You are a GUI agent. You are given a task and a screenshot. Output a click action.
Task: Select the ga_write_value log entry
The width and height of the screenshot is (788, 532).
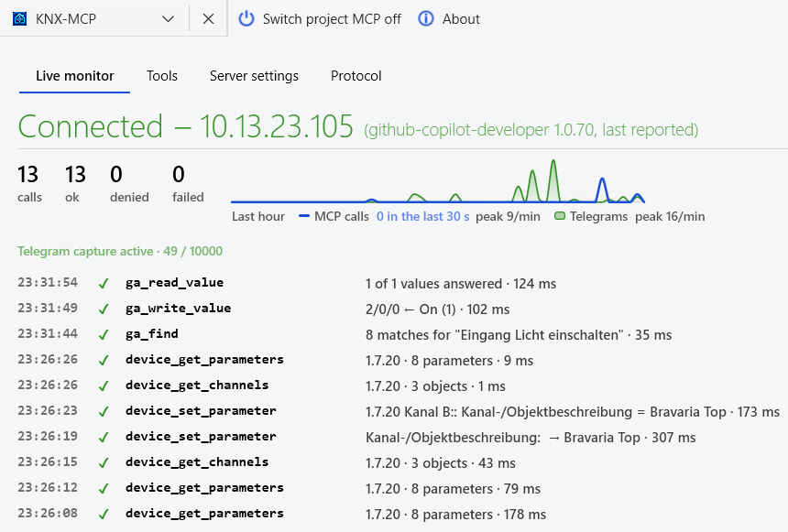[264, 309]
